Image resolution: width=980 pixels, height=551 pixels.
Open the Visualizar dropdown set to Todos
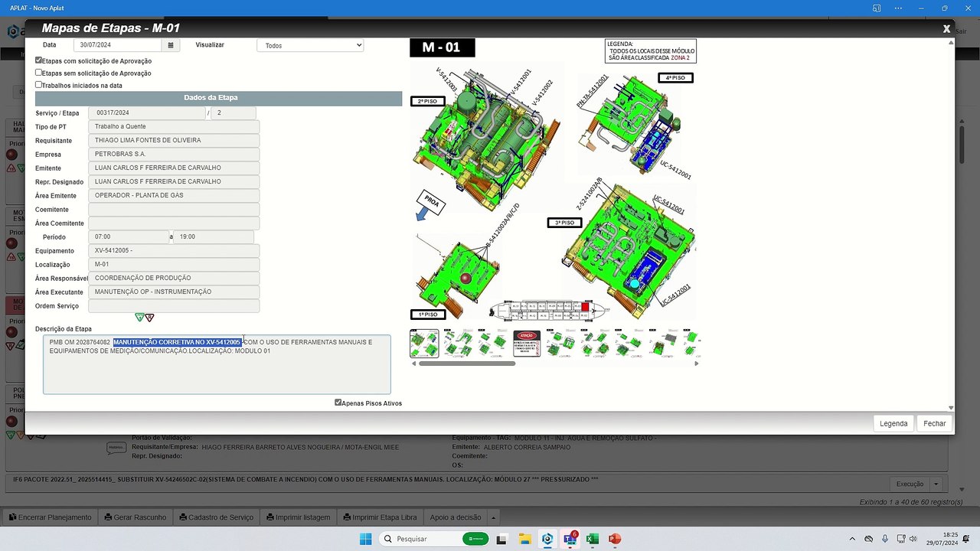(x=310, y=45)
